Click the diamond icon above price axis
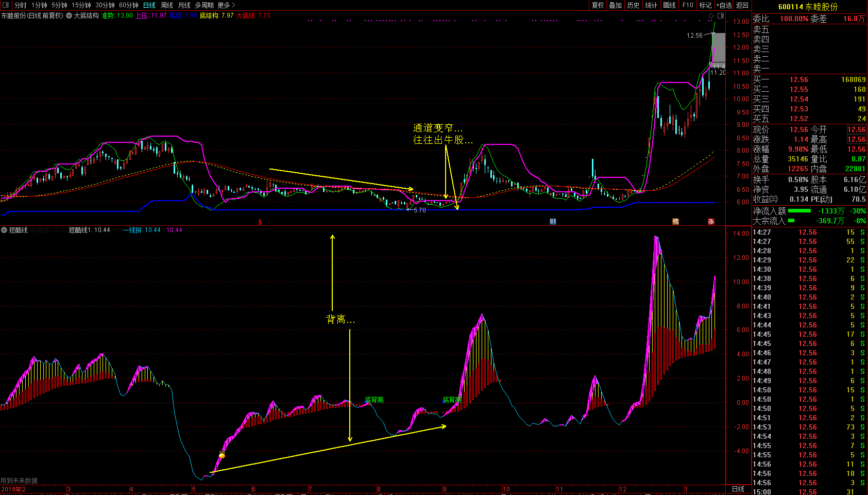This screenshot has width=868, height=495. (x=711, y=16)
